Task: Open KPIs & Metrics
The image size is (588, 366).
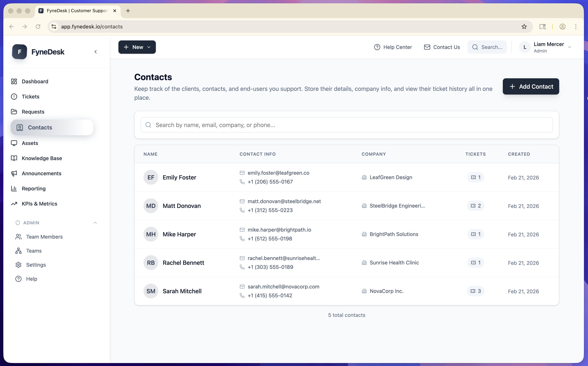Action: pos(39,203)
